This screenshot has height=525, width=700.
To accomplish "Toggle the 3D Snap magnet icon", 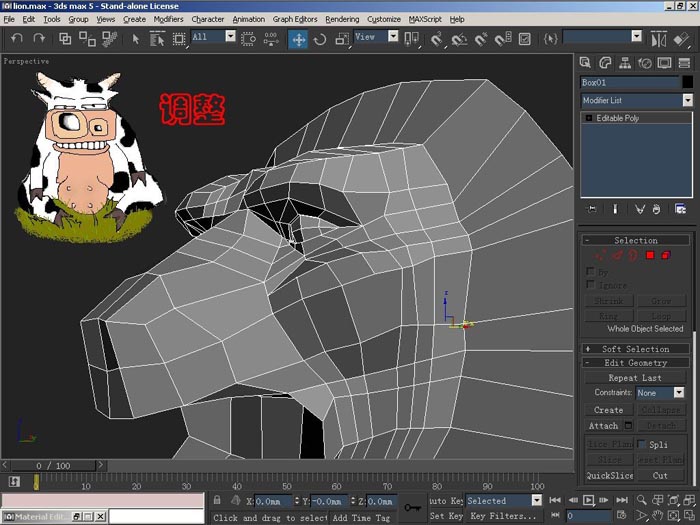I will (437, 39).
